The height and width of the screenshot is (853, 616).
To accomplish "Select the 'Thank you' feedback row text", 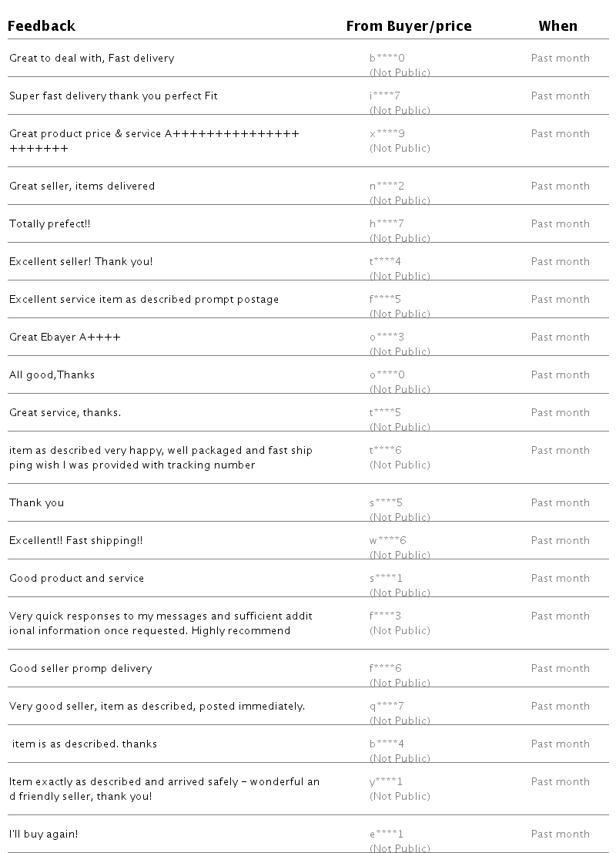I will (36, 502).
